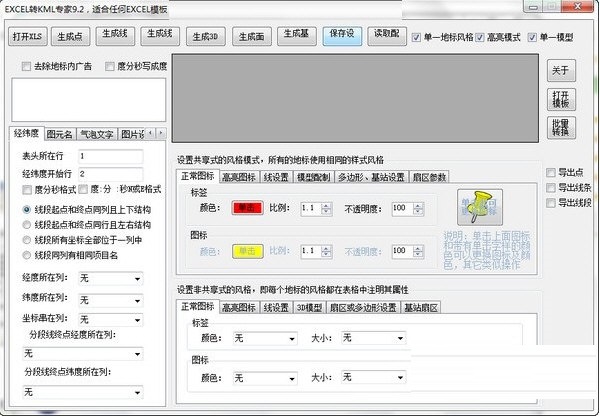Switch to 图元名 tab
600x416 pixels.
(x=60, y=135)
